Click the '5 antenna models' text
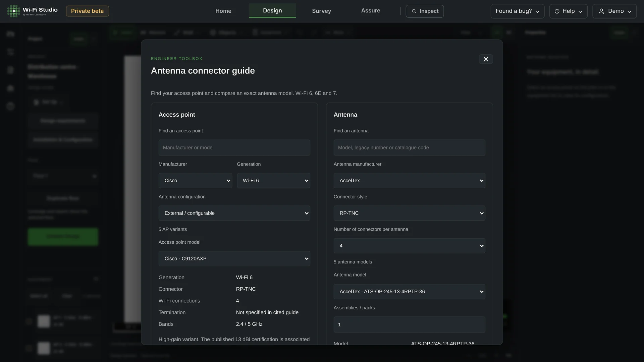Screen dimensions: 644x362 (353, 262)
